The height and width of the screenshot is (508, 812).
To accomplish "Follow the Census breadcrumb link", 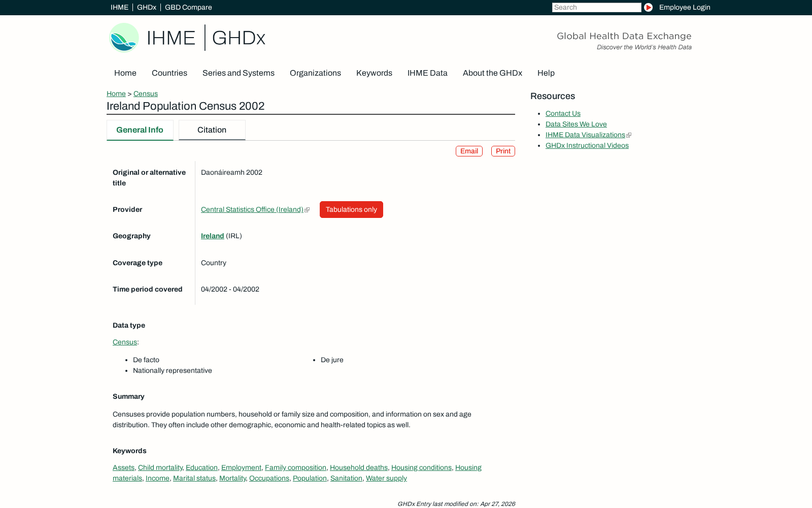I will pyautogui.click(x=146, y=93).
